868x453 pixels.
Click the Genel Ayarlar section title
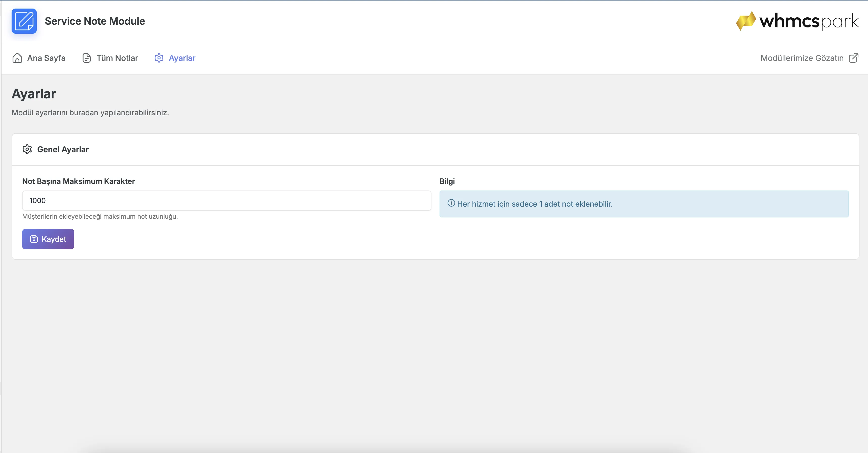63,149
